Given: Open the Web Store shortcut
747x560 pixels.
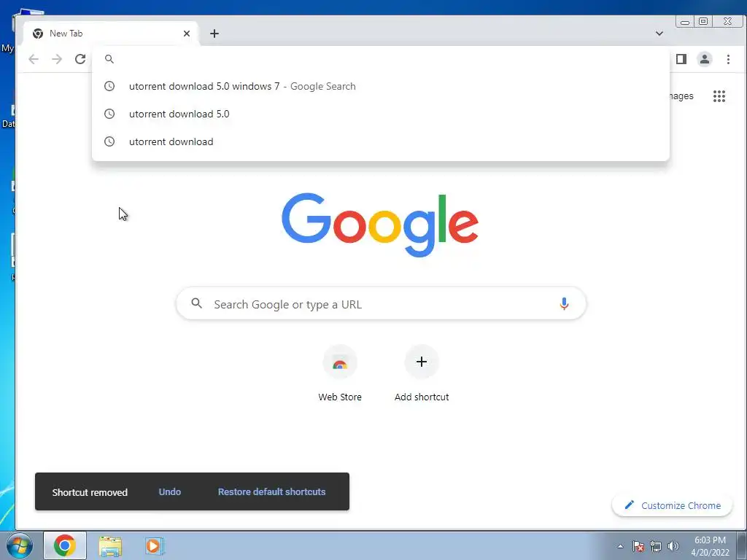Looking at the screenshot, I should 340,374.
